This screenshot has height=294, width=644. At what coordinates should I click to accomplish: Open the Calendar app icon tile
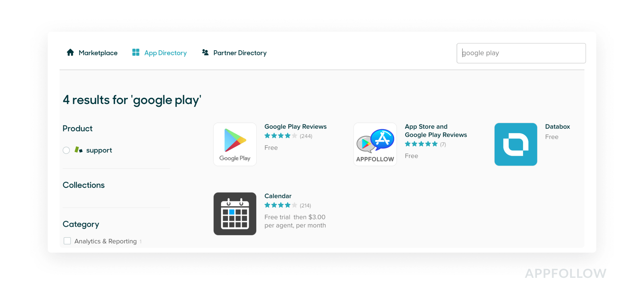(x=235, y=214)
